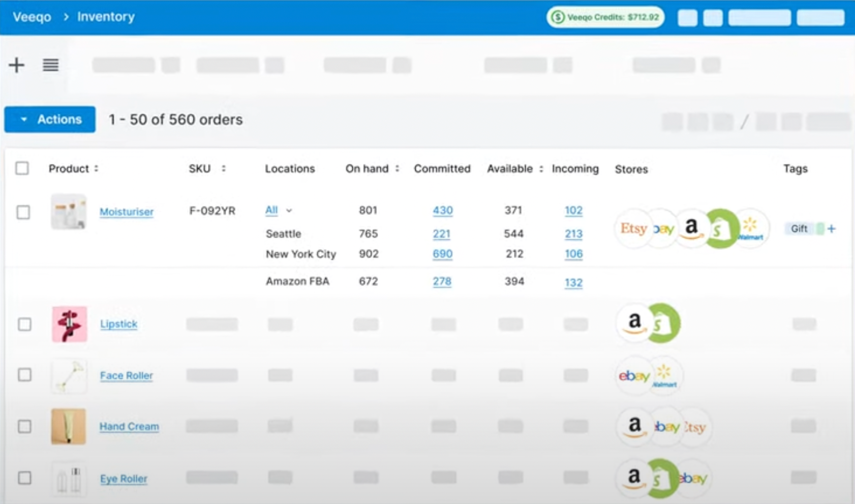
Task: Click SKU value F-092YR
Action: (212, 211)
